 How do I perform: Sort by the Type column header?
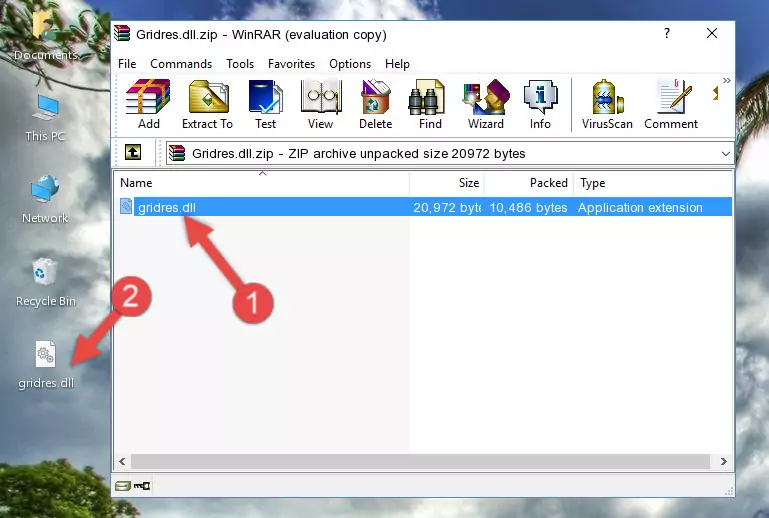pyautogui.click(x=653, y=183)
